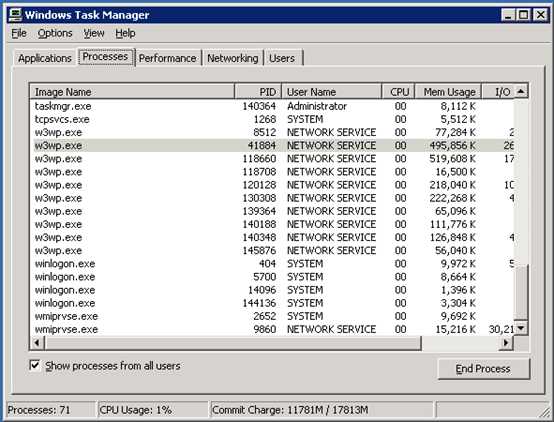This screenshot has height=422, width=554.
Task: Select w3wp.exe with PID 139364
Action: click(x=272, y=211)
